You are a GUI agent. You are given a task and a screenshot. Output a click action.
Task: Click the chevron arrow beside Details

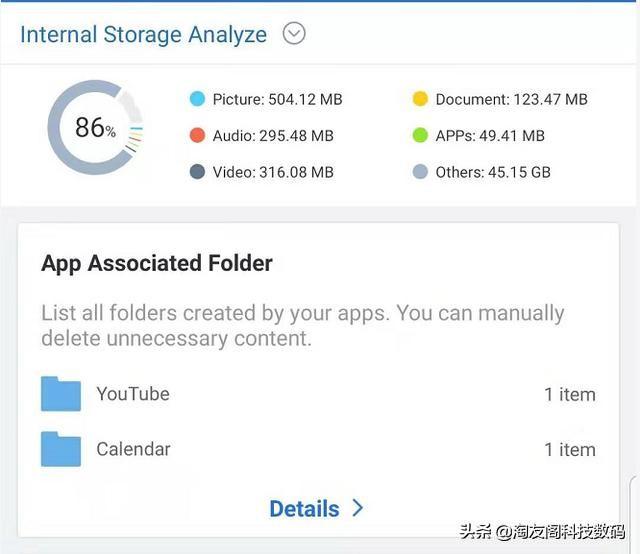(357, 508)
